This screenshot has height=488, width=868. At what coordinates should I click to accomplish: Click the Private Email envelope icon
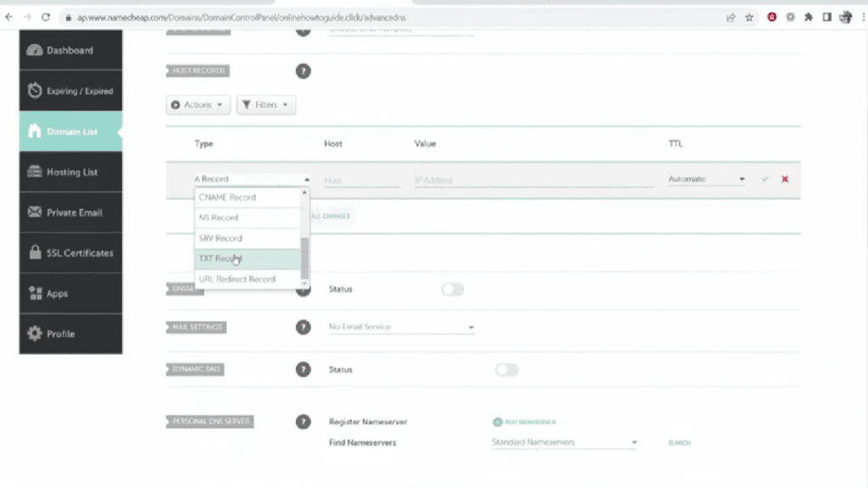tap(34, 213)
